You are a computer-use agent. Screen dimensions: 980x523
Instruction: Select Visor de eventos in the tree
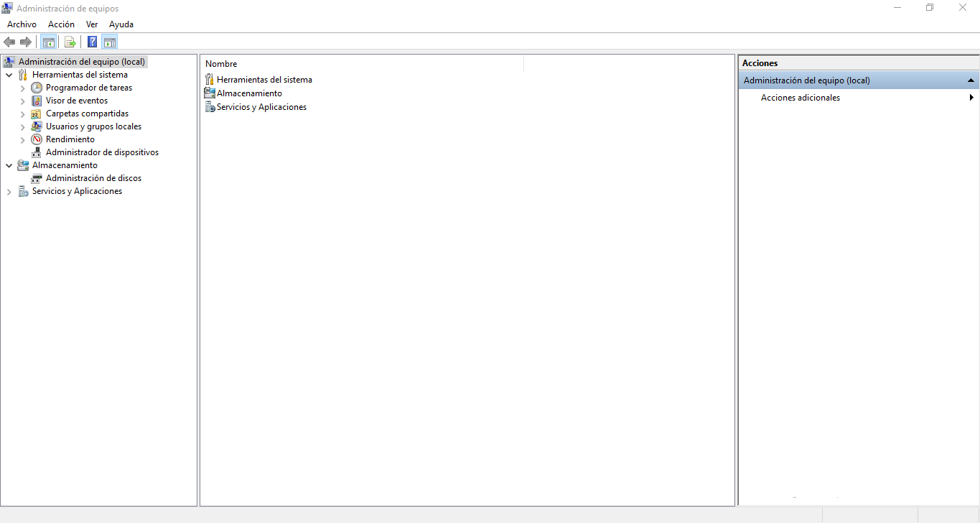coord(76,101)
